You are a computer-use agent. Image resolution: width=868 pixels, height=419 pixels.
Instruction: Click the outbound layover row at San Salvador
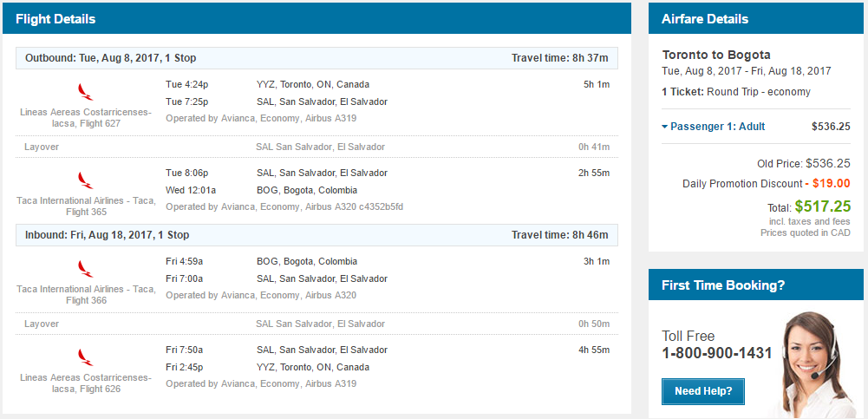[317, 147]
